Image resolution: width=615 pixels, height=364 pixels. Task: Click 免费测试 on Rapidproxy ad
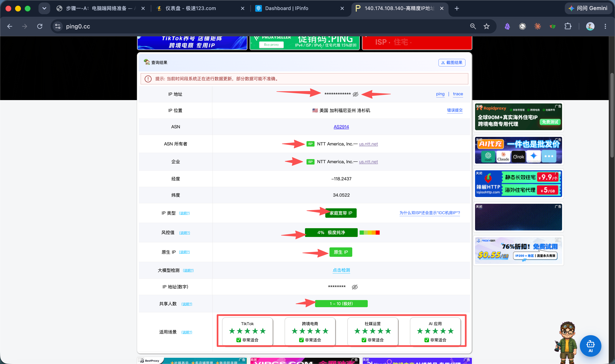(550, 122)
